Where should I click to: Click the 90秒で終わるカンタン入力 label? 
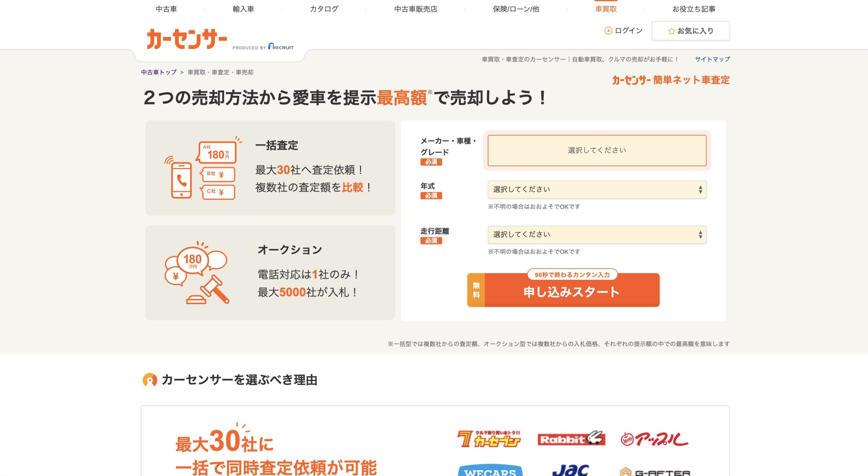coord(572,275)
